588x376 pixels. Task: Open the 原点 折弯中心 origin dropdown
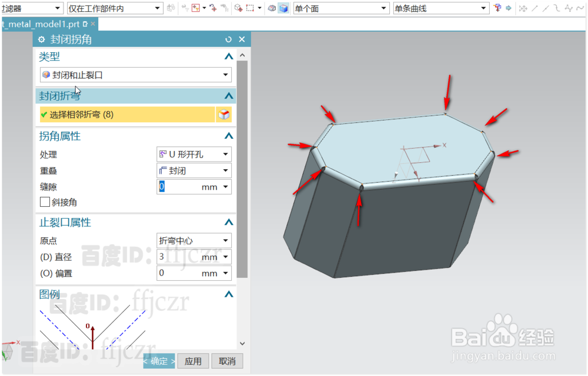point(194,240)
